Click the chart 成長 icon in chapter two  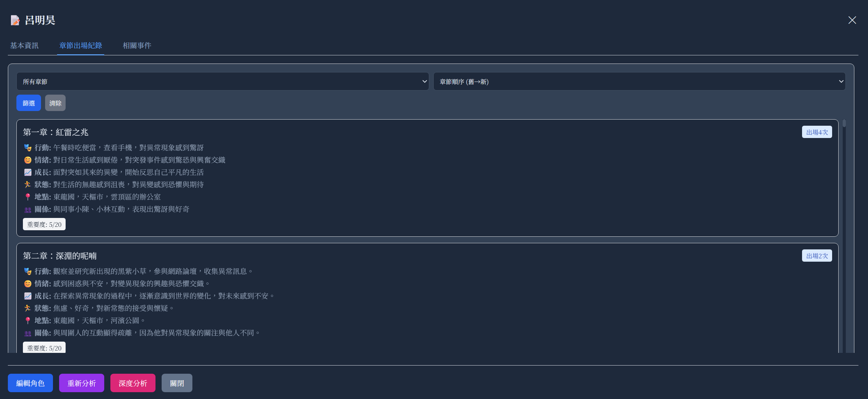pos(28,296)
